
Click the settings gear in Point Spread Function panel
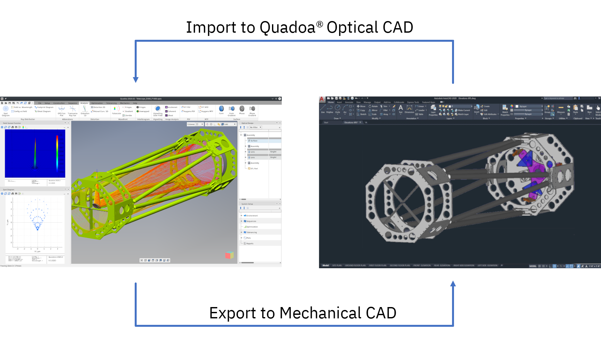point(2,127)
